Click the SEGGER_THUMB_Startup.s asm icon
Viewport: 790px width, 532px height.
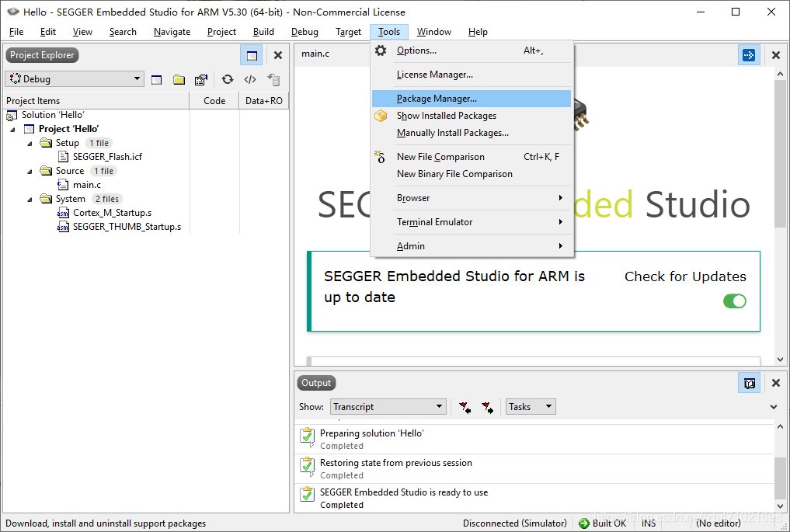coord(62,228)
